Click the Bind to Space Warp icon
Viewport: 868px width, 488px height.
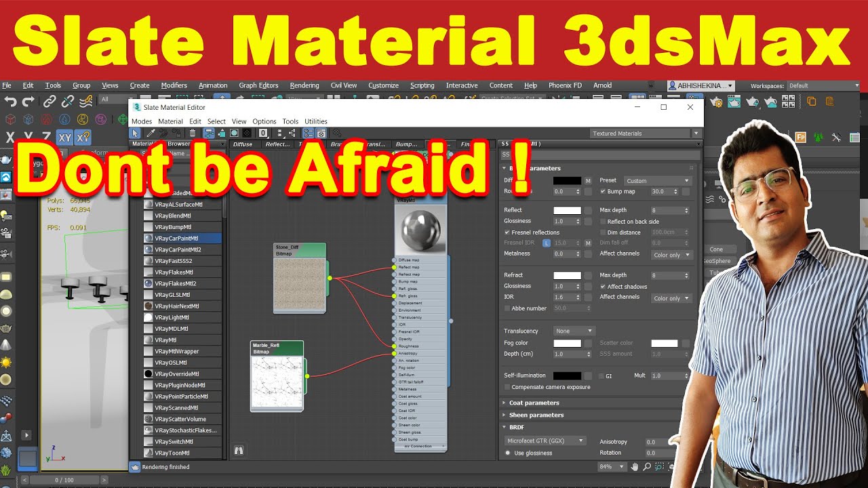coord(85,102)
